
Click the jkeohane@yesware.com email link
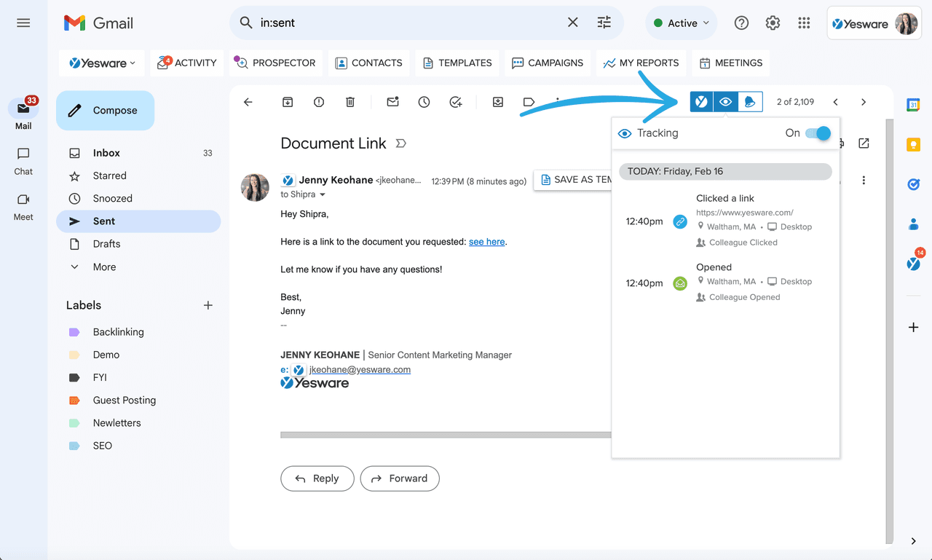click(x=360, y=370)
